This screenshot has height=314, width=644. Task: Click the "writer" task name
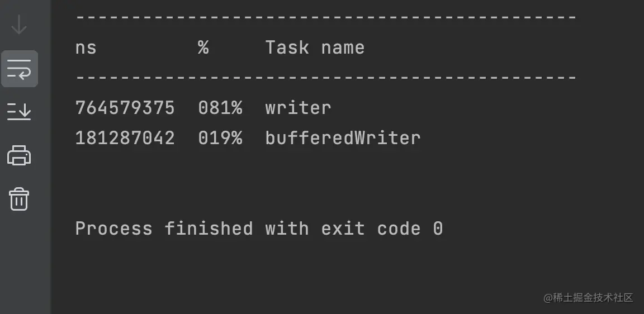coord(298,108)
